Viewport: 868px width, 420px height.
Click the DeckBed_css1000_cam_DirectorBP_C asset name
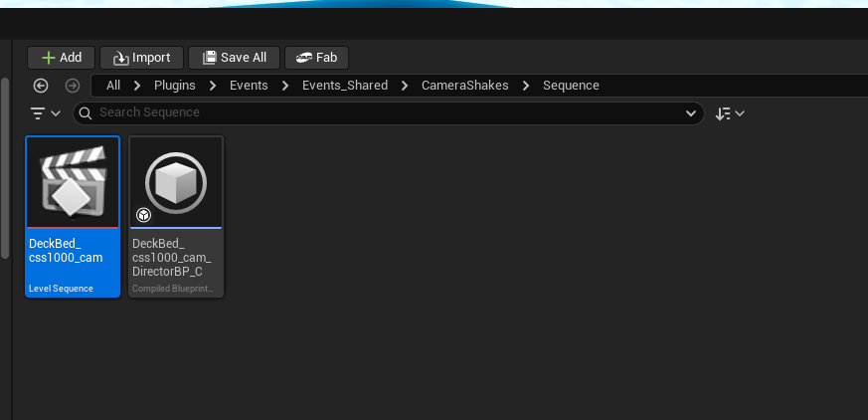click(x=172, y=258)
